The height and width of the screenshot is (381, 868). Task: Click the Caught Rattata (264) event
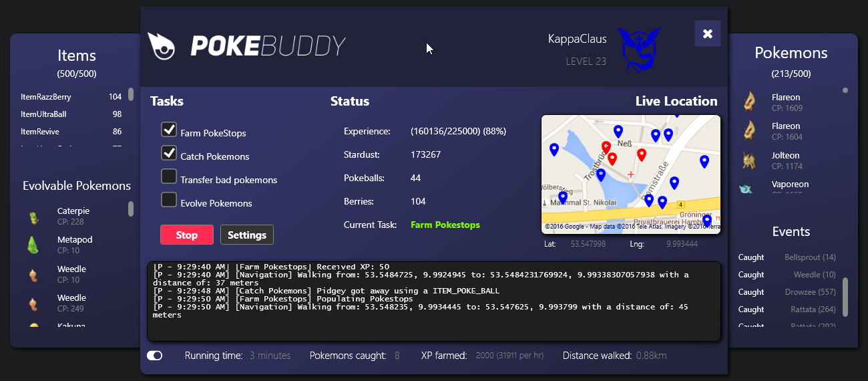(x=787, y=309)
